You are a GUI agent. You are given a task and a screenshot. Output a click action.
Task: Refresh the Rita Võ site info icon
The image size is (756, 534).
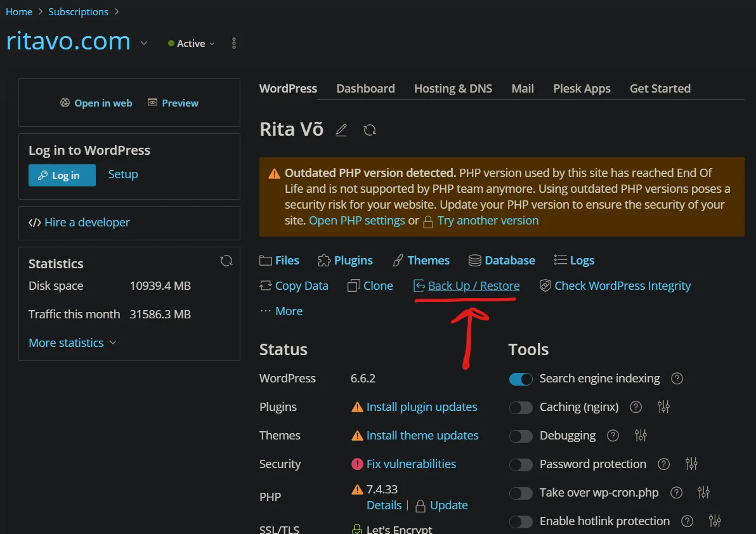tap(370, 129)
